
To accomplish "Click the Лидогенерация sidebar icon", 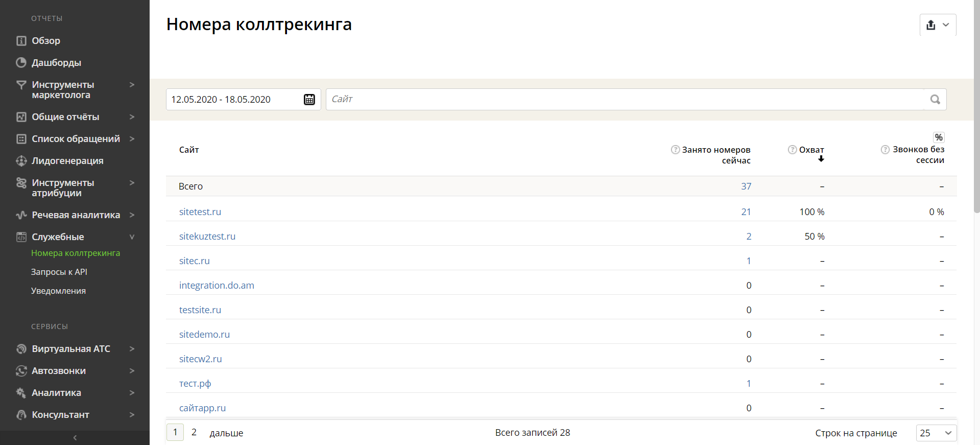I will click(x=21, y=161).
